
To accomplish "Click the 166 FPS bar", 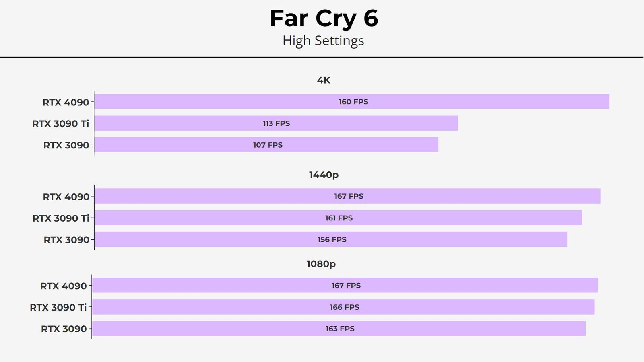I will 343,307.
